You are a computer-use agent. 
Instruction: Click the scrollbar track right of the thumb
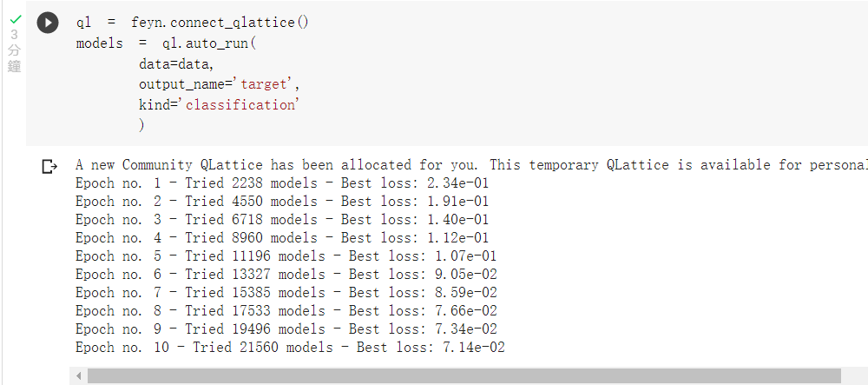pyautogui.click(x=854, y=376)
